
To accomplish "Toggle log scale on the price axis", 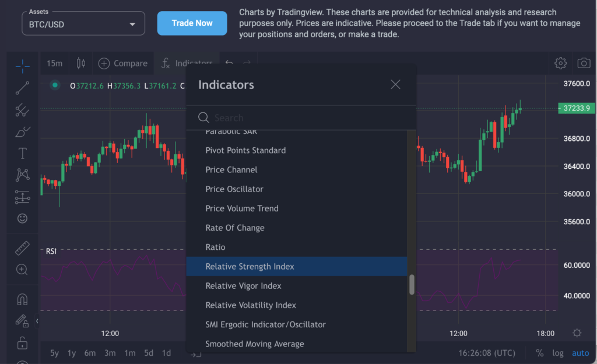I will pyautogui.click(x=558, y=353).
